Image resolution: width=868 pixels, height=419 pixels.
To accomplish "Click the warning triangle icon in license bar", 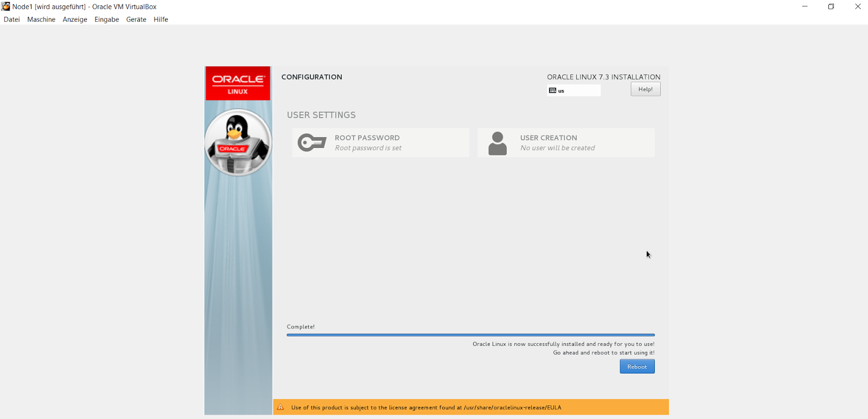I will 280,407.
